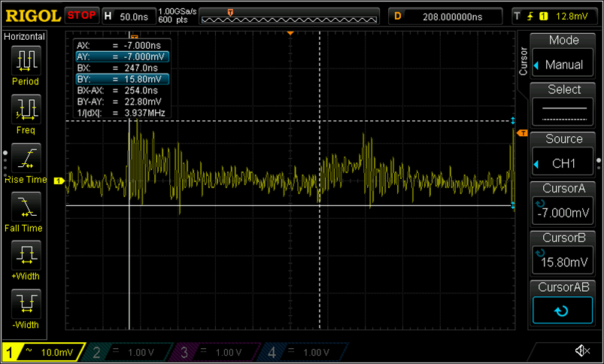The height and width of the screenshot is (364, 604).
Task: Turn on channel 4 in bottom bar
Action: 302,352
